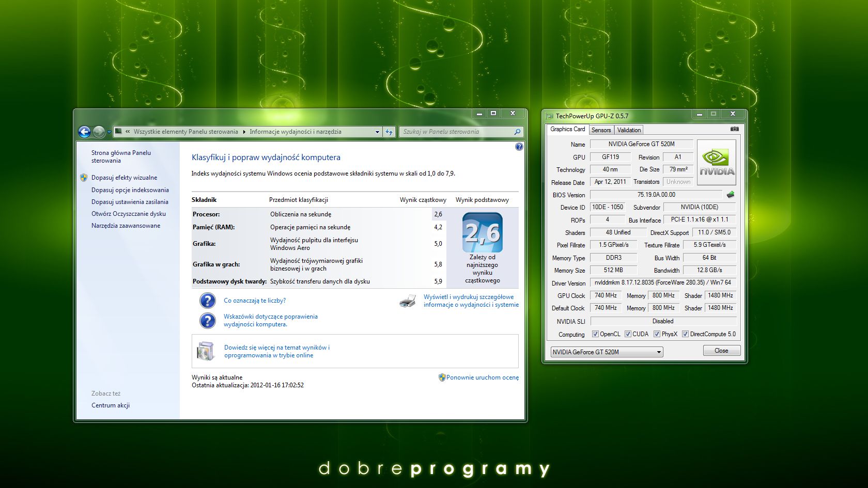Switch to the Validation tab
868x488 pixels.
629,130
